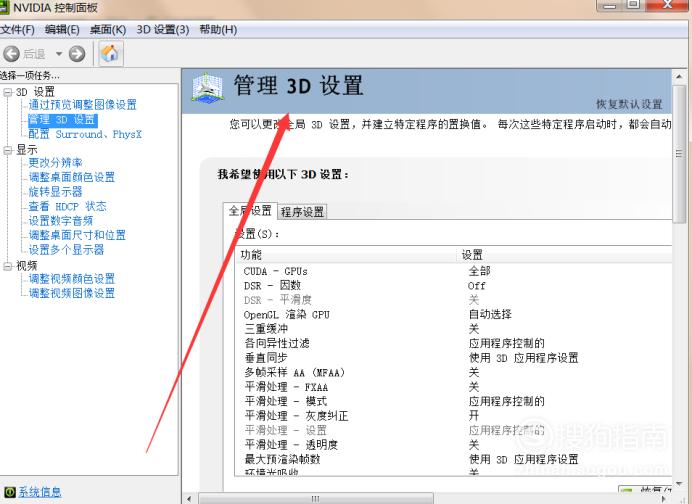
Task: Click vertical scrollbar up arrow
Action: [680, 77]
